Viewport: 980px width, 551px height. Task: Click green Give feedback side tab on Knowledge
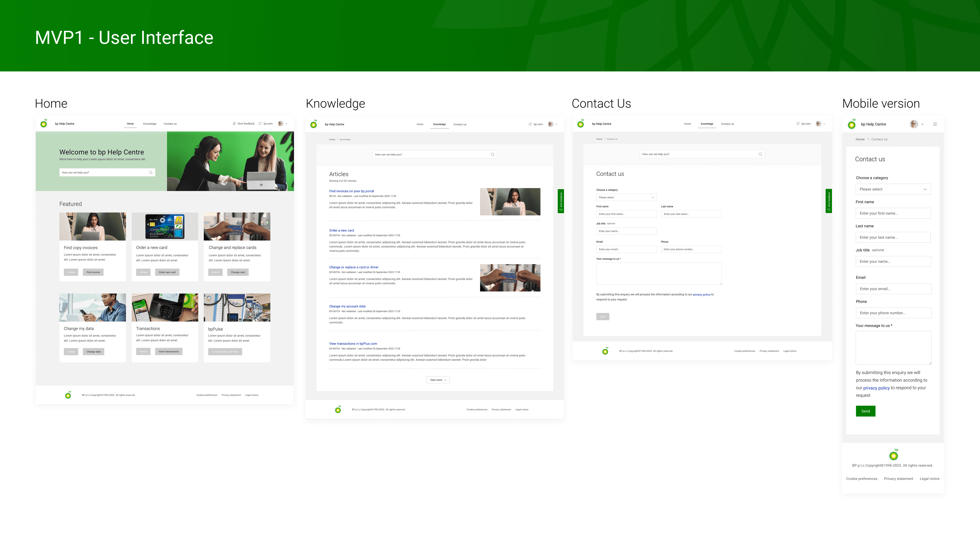click(x=561, y=201)
